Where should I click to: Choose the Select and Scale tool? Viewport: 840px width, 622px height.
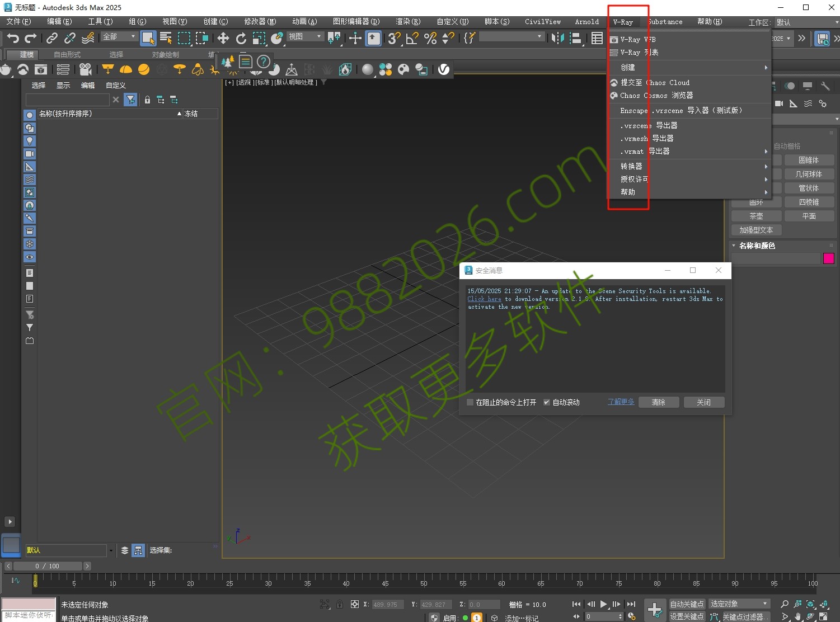(259, 38)
